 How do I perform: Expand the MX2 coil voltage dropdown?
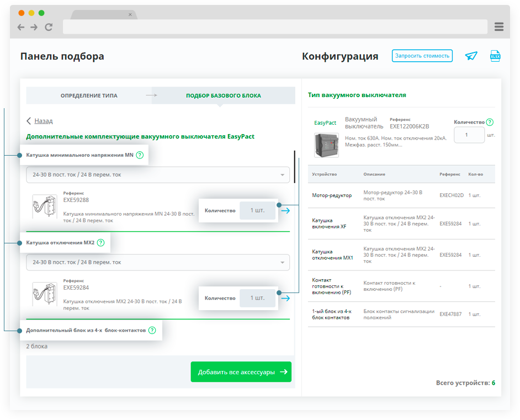coord(158,262)
